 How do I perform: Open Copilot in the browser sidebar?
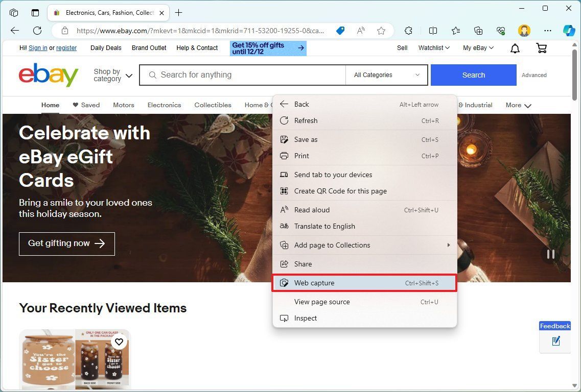[x=569, y=31]
